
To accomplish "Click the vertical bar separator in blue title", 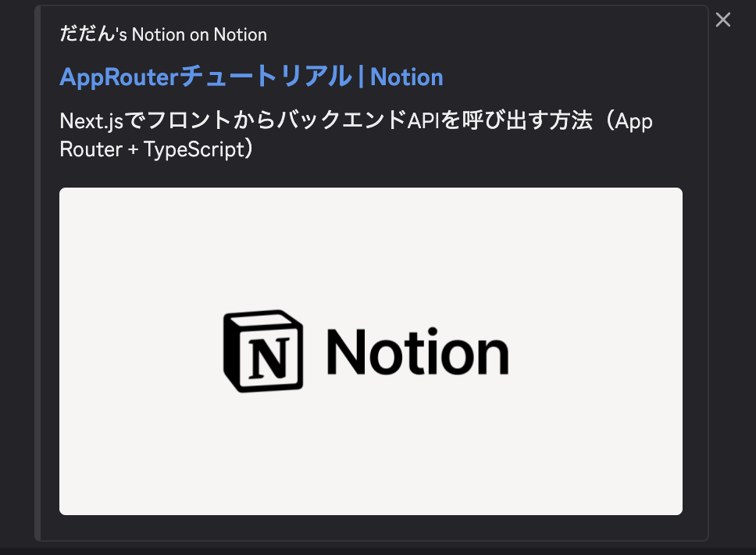I will pos(361,77).
